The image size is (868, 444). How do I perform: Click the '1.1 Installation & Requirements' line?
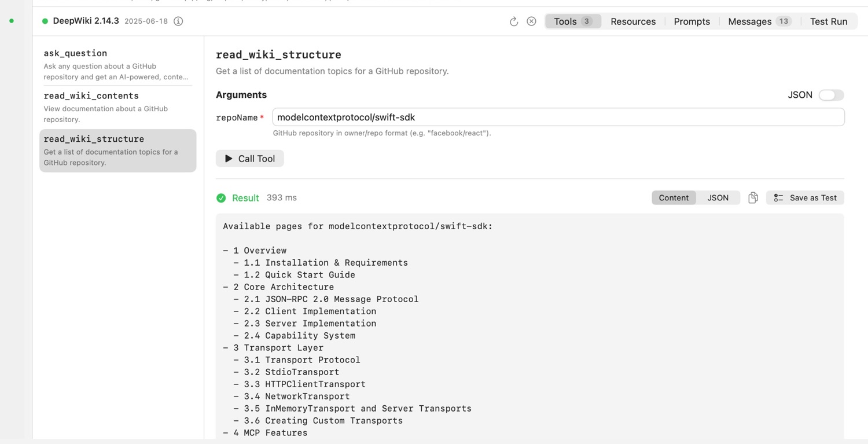click(321, 263)
